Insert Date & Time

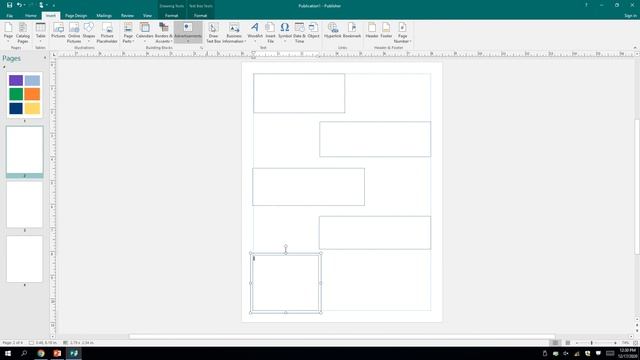pos(299,33)
